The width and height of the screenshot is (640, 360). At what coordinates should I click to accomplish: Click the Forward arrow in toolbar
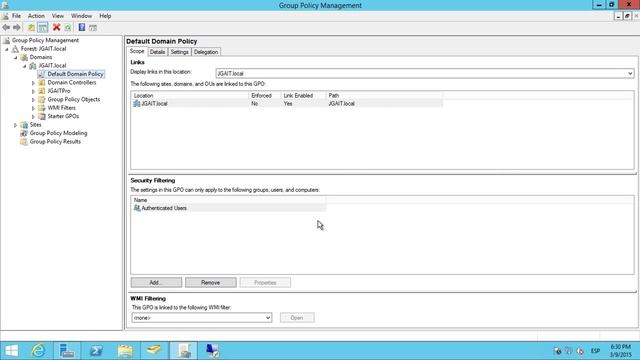click(17, 27)
